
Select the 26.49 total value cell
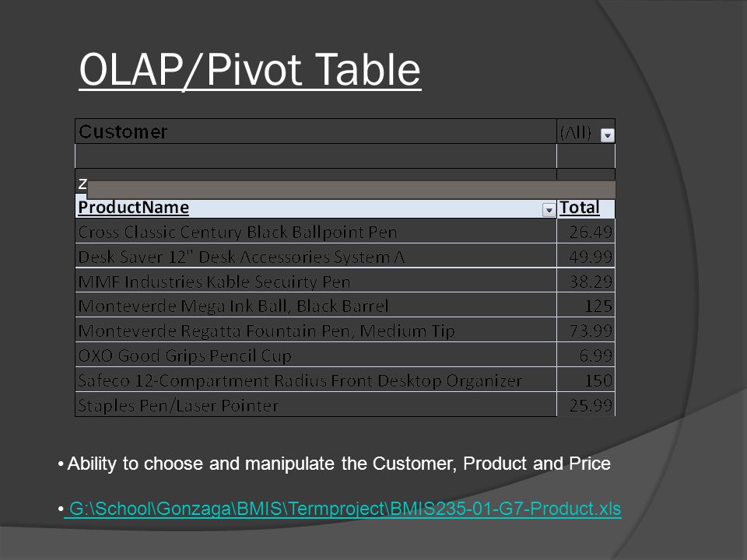click(x=586, y=232)
